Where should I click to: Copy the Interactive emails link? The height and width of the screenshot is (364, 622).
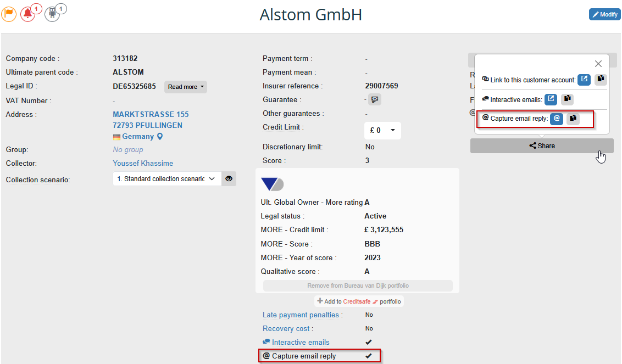(568, 99)
